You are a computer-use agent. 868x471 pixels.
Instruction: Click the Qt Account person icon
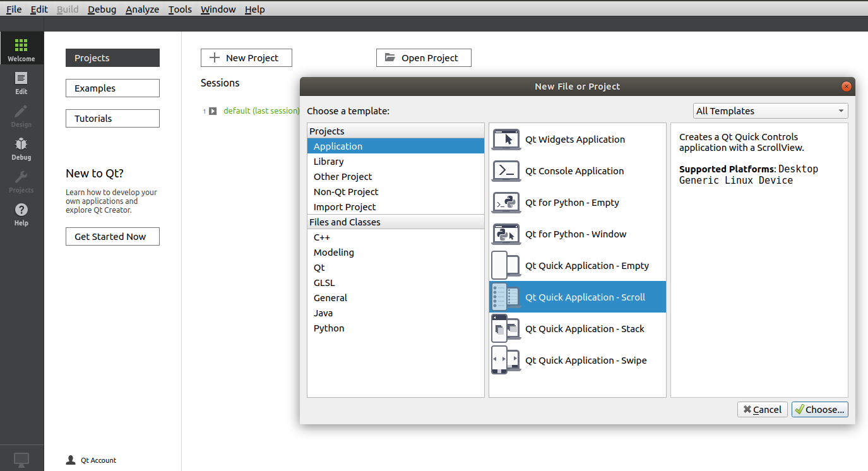[x=71, y=460]
